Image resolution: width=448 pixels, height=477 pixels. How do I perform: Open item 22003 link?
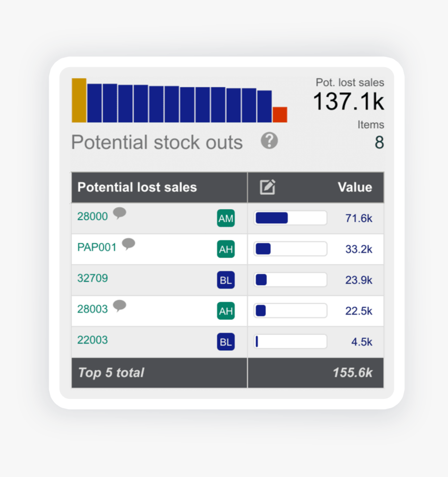click(x=92, y=340)
